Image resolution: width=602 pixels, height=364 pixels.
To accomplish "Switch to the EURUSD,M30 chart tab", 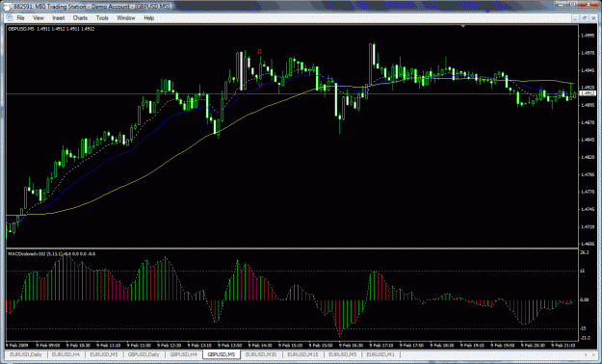I will tap(261, 354).
